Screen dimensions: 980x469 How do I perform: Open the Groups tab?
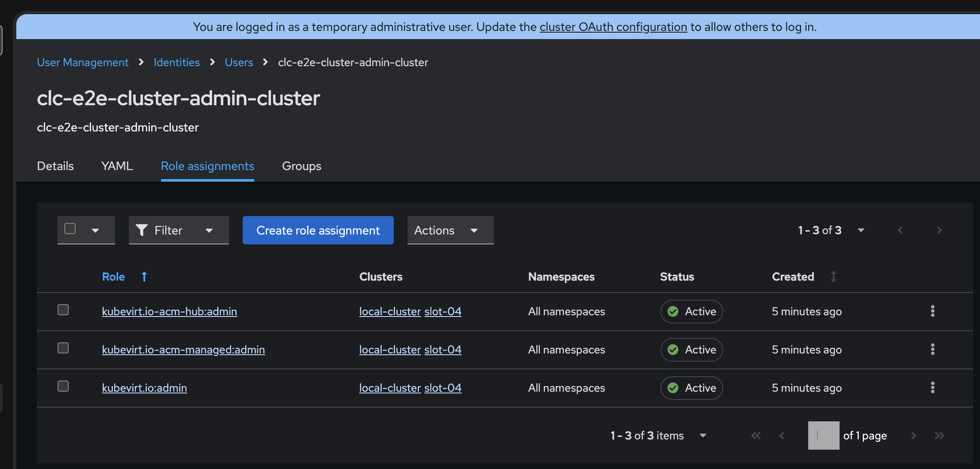[301, 166]
